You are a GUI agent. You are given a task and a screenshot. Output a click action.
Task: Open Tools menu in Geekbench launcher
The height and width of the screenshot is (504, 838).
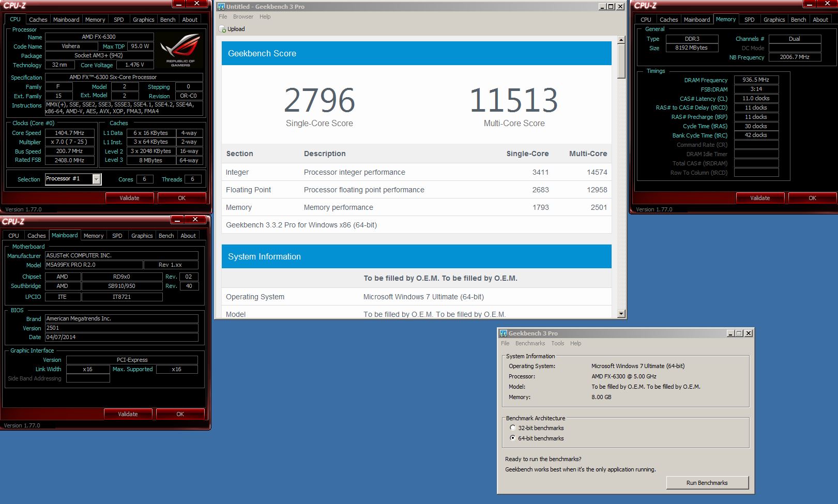pyautogui.click(x=557, y=343)
